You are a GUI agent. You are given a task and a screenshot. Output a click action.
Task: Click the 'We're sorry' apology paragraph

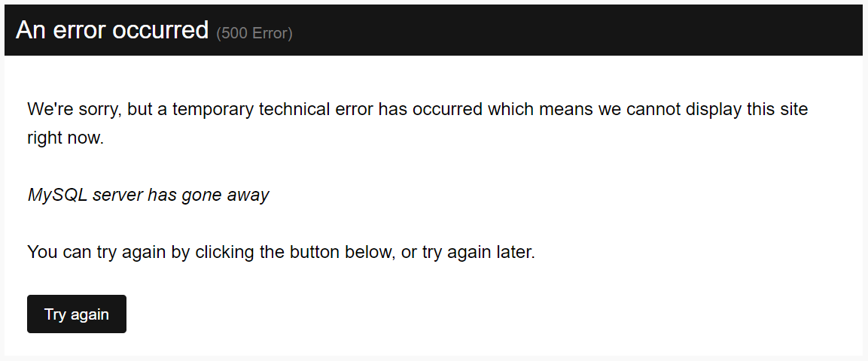point(417,123)
